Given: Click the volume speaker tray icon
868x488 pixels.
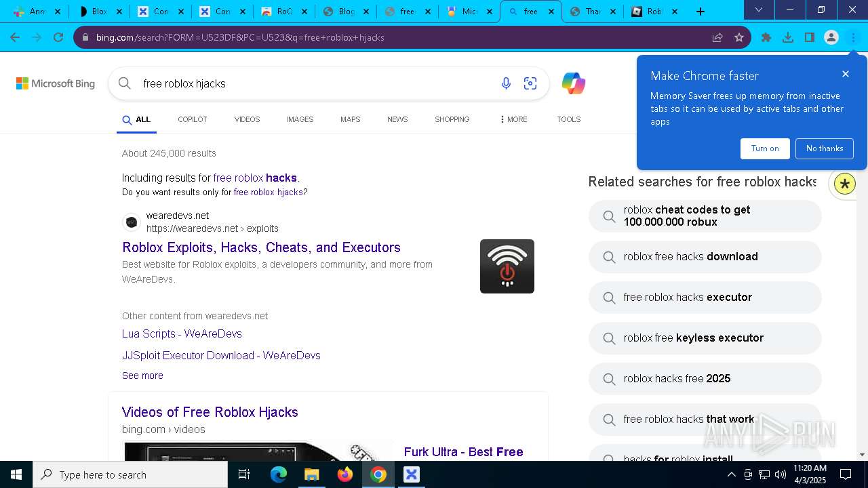Looking at the screenshot, I should (781, 474).
